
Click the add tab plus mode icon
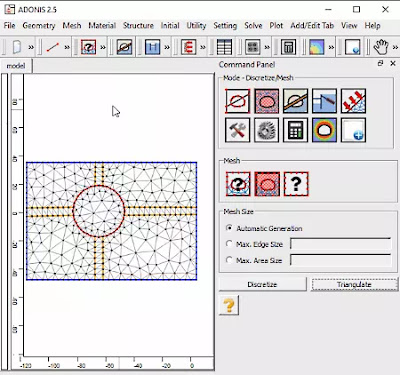click(353, 130)
